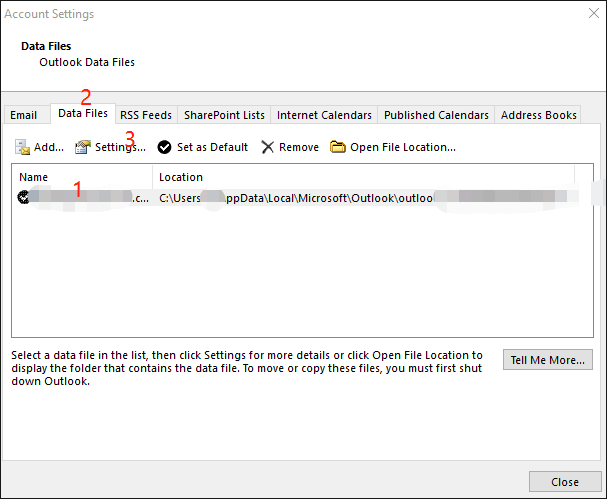Click the Add... label in toolbar
The width and height of the screenshot is (607, 499).
pyautogui.click(x=49, y=147)
